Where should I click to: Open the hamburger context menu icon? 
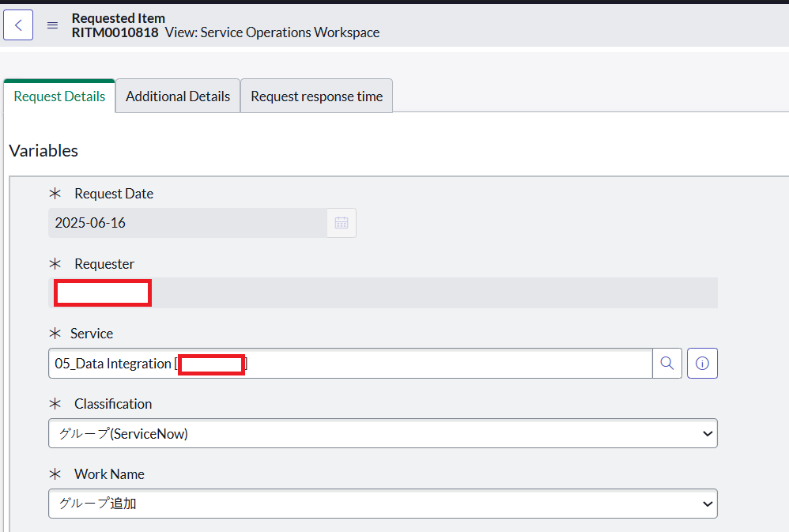[x=52, y=24]
